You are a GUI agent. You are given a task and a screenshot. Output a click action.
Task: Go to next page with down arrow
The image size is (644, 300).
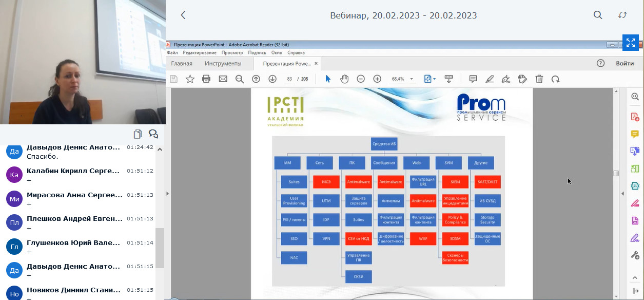pyautogui.click(x=272, y=79)
